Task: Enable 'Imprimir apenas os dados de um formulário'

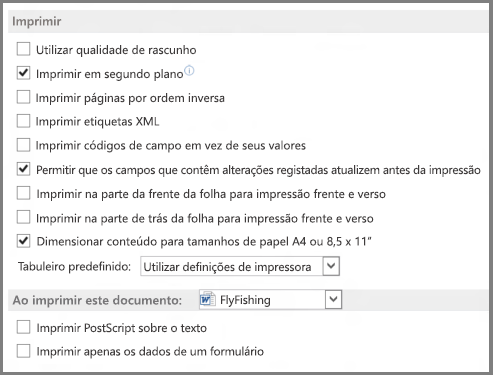Action: point(23,351)
